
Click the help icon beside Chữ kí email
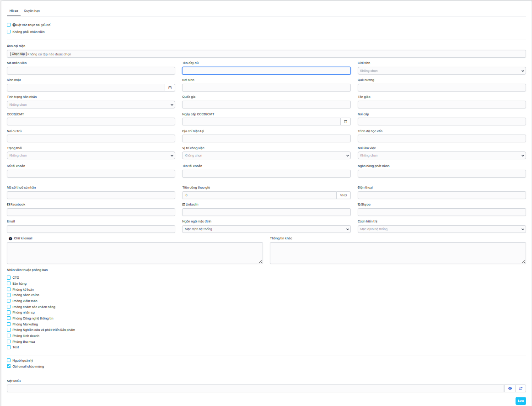click(x=11, y=238)
